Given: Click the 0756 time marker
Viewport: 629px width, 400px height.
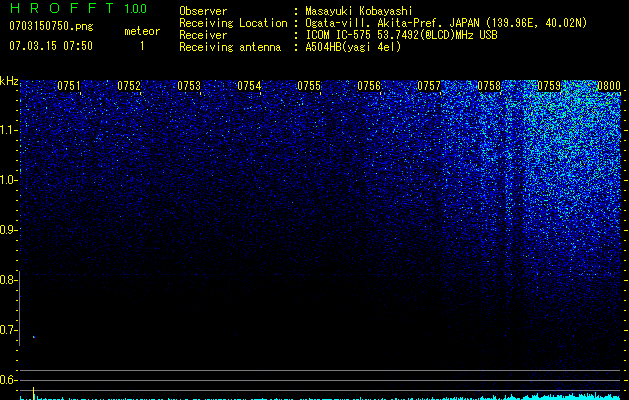Looking at the screenshot, I should pos(369,86).
